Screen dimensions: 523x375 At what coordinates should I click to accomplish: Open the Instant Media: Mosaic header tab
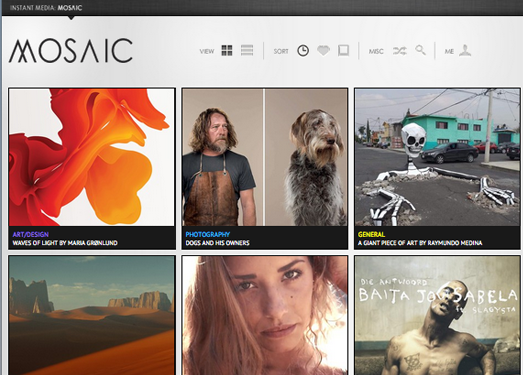click(46, 8)
